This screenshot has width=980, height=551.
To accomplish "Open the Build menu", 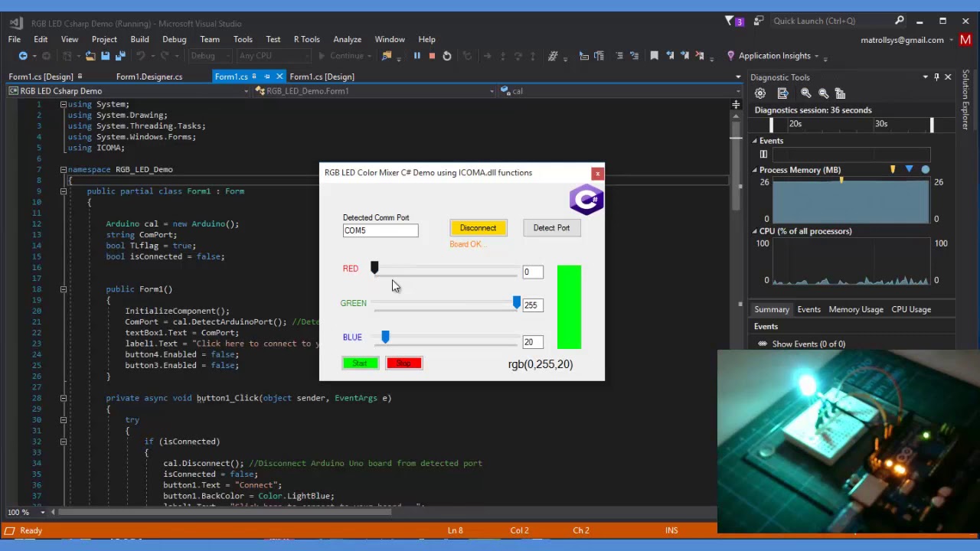I will (x=139, y=39).
